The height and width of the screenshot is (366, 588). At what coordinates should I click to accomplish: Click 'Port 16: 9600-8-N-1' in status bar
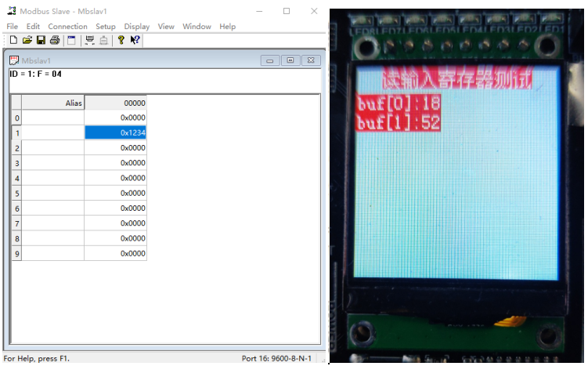tap(276, 358)
